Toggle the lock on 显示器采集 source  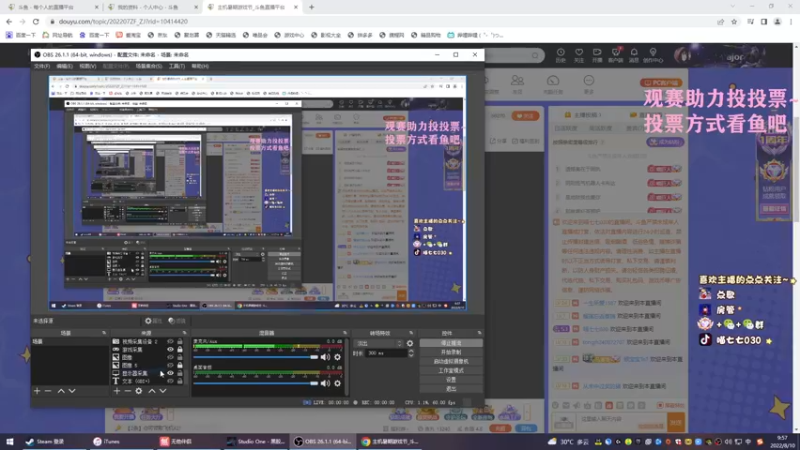point(180,373)
